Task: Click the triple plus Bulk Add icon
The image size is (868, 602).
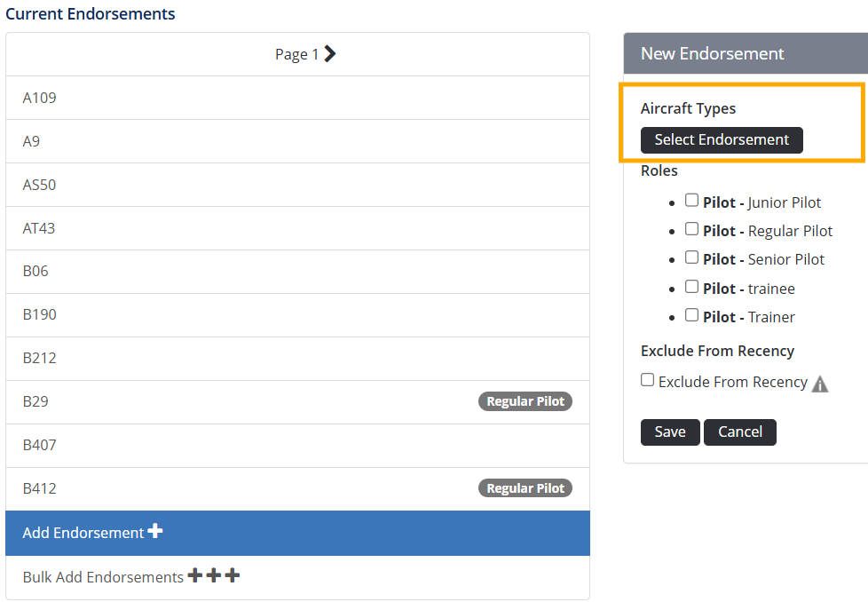Action: [214, 576]
